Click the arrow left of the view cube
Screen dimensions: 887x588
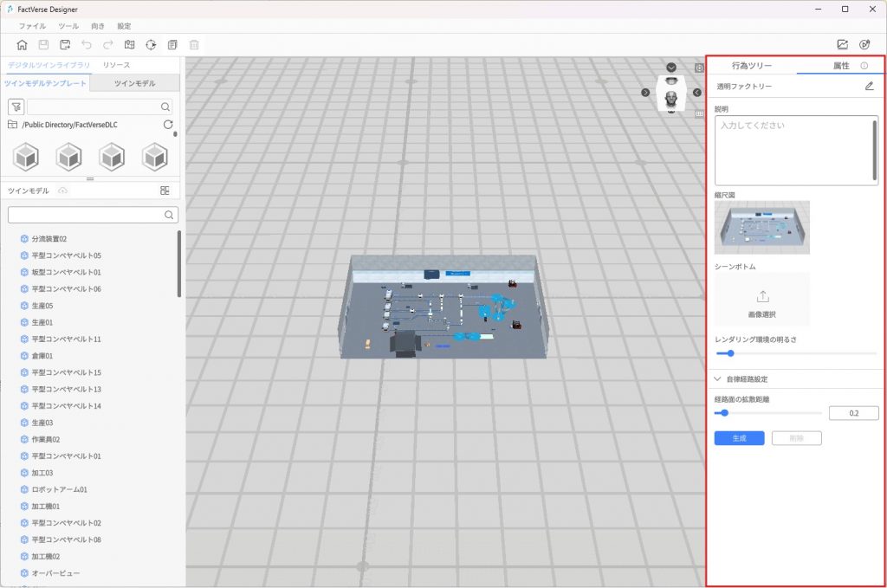click(x=645, y=93)
